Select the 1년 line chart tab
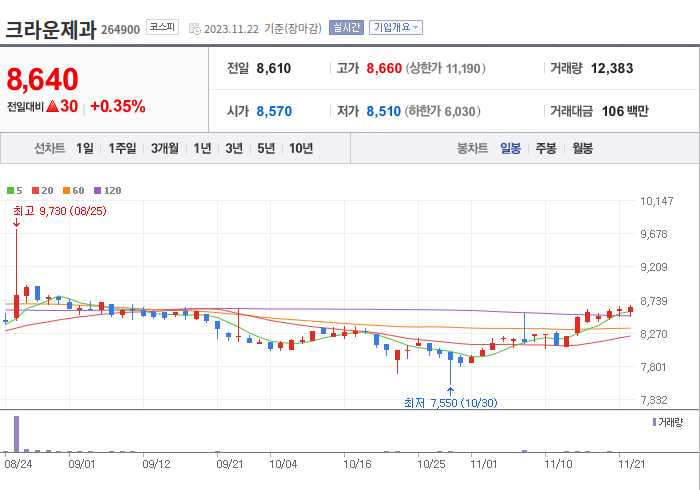This screenshot has height=490, width=700. pos(202,148)
